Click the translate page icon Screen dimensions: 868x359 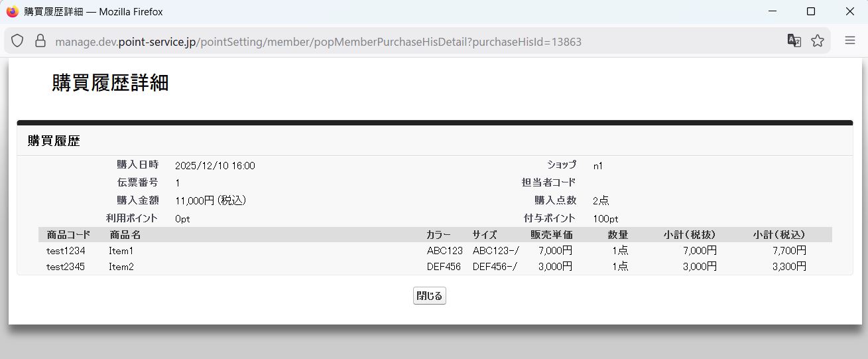pos(794,41)
